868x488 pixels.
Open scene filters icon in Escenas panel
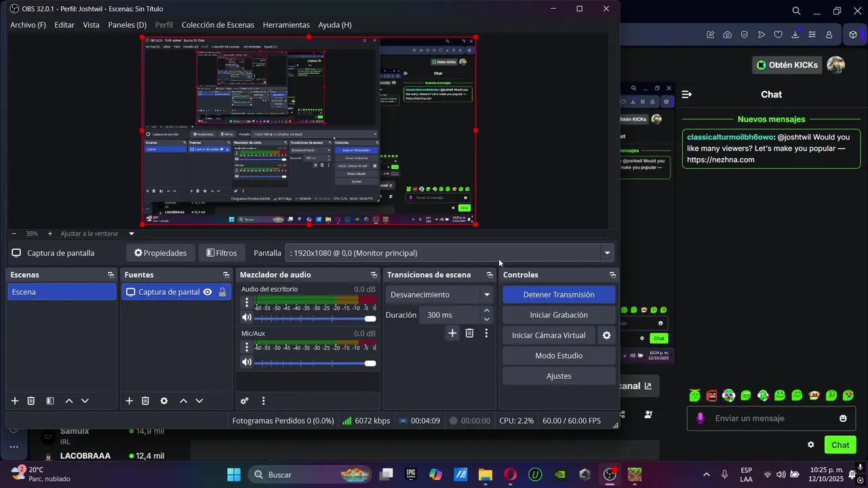(x=50, y=401)
